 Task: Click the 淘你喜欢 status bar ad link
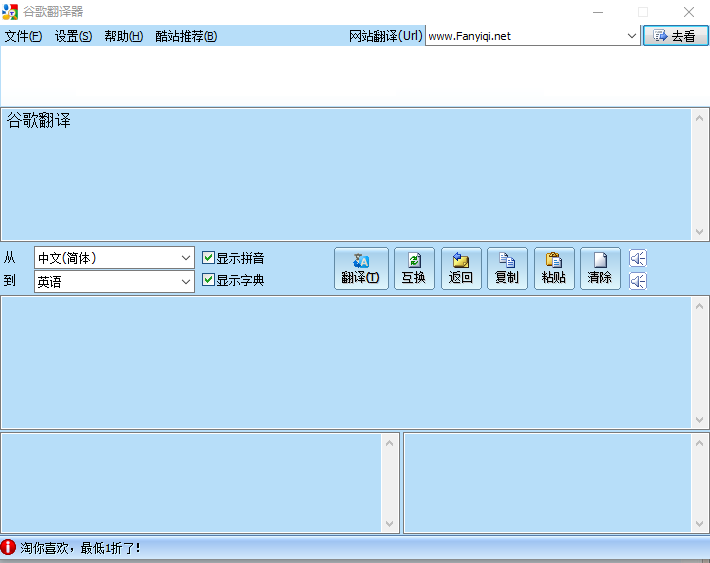[80, 548]
